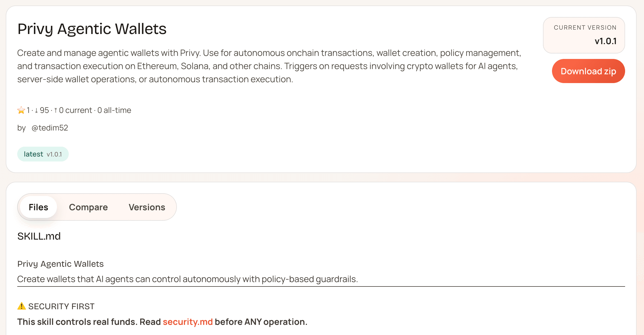644x335 pixels.
Task: Click the SKILL.md file name heading
Action: coord(39,236)
